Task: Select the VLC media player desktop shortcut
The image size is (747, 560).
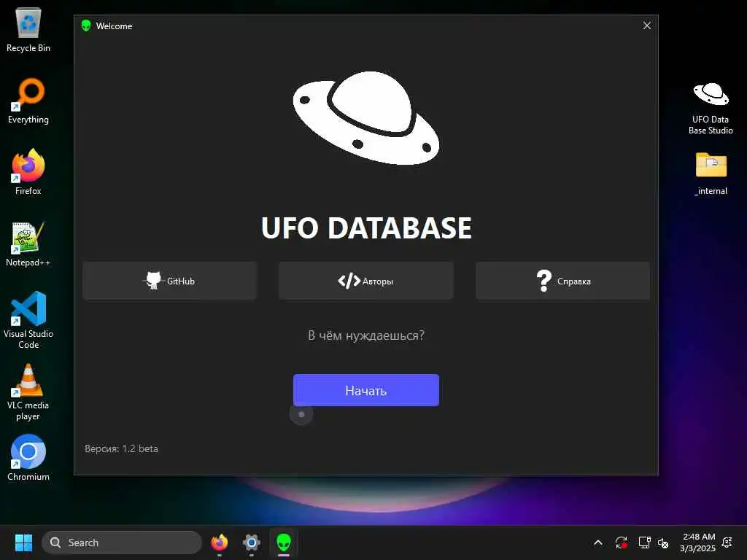Action: [28, 392]
